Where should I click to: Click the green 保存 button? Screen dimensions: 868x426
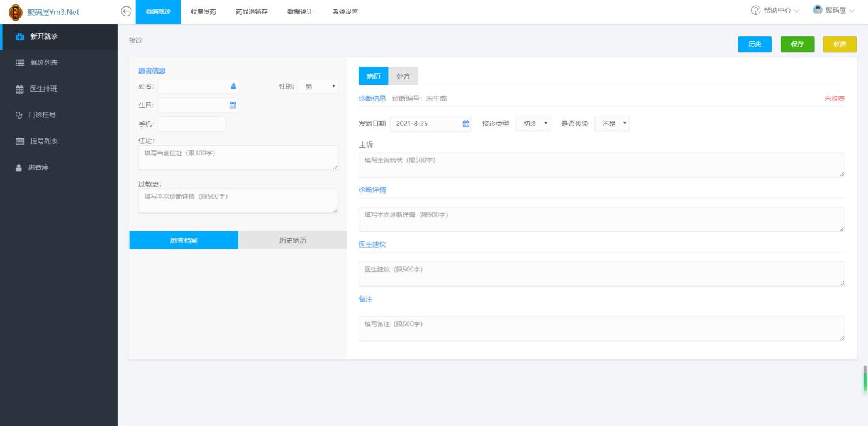(x=797, y=44)
